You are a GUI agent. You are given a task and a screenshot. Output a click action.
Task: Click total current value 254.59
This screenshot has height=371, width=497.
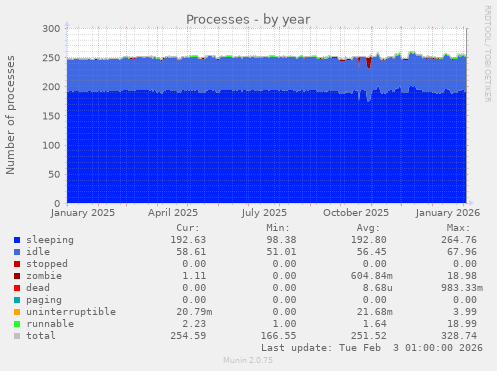pos(188,336)
